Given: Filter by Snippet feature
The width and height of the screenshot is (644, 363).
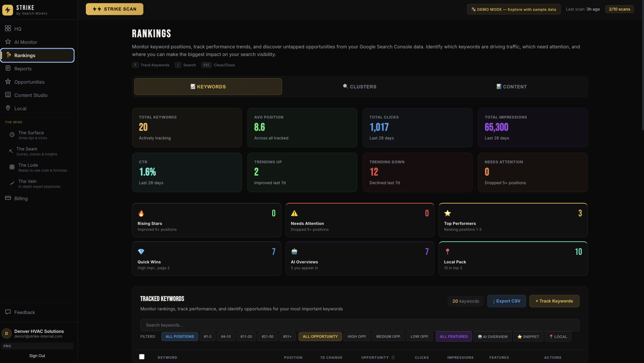Looking at the screenshot, I should pos(528,337).
